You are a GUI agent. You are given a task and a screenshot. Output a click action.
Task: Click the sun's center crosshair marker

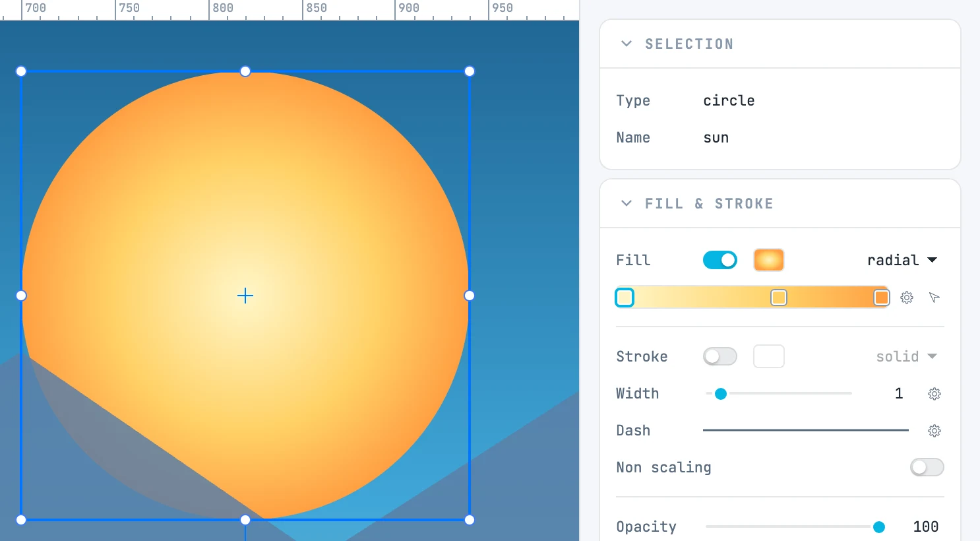(245, 296)
